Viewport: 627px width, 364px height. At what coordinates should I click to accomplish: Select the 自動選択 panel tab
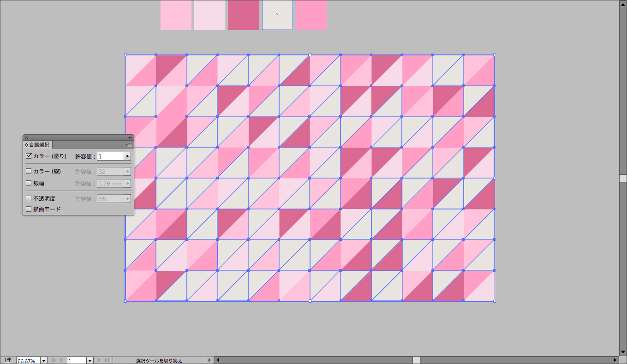(39, 145)
